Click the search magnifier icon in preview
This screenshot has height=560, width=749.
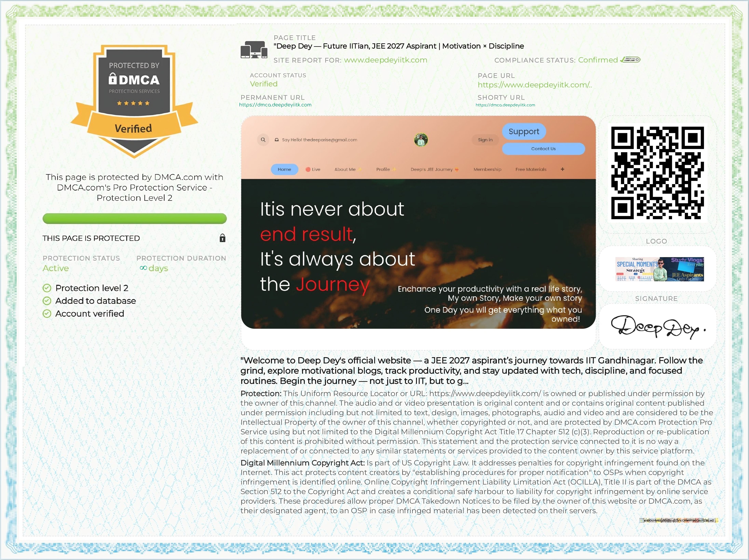pyautogui.click(x=263, y=140)
